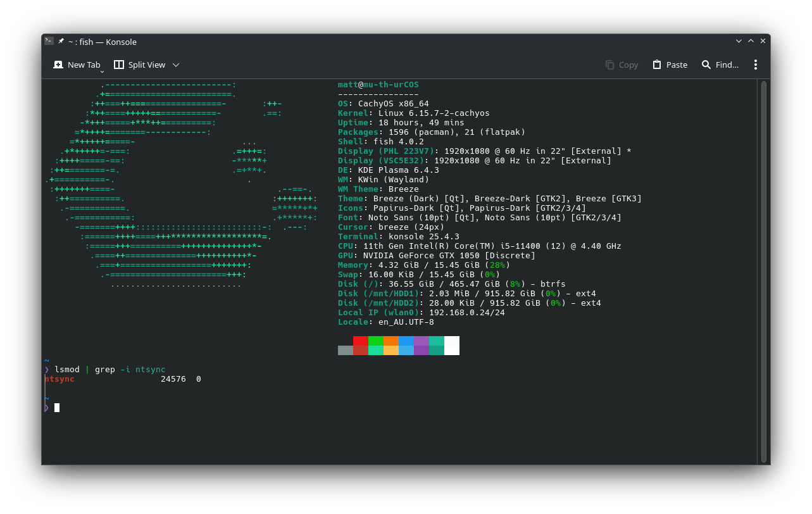Viewport: 812px width, 514px height.
Task: Expand the Split View chevron
Action: point(176,65)
